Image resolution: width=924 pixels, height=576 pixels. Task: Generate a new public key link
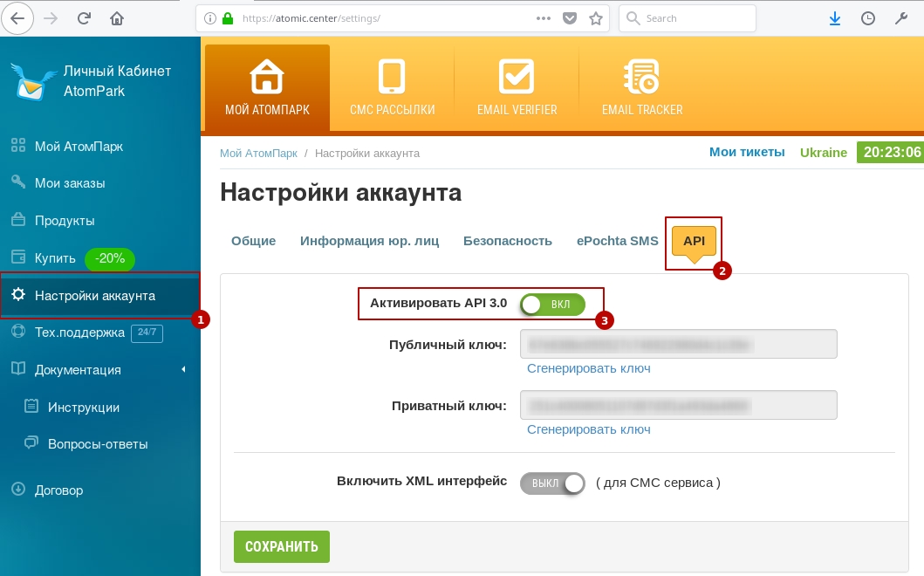pyautogui.click(x=589, y=368)
